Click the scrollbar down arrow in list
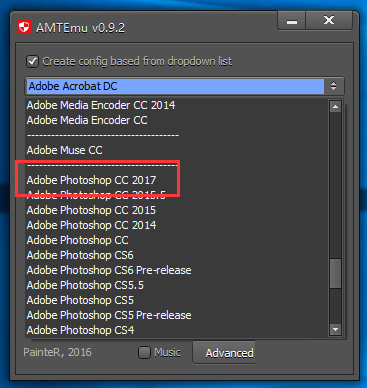This screenshot has width=367, height=388. pyautogui.click(x=335, y=330)
